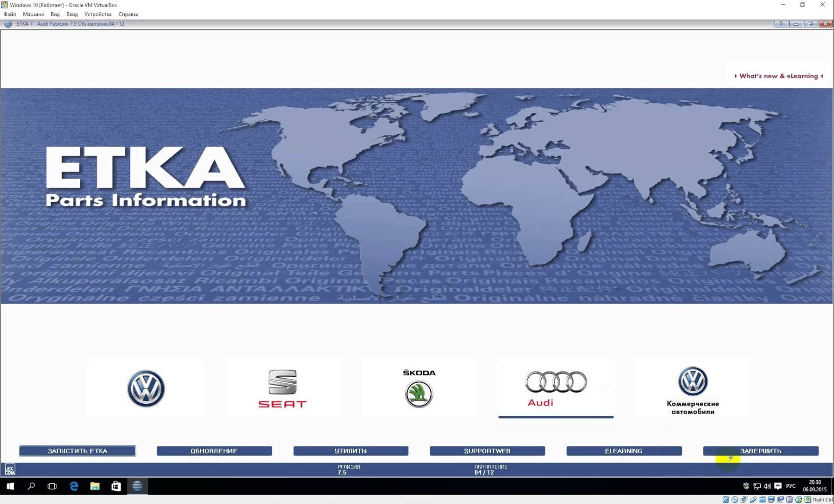Open the SUPPORTWEB button
The height and width of the screenshot is (504, 834).
click(487, 451)
